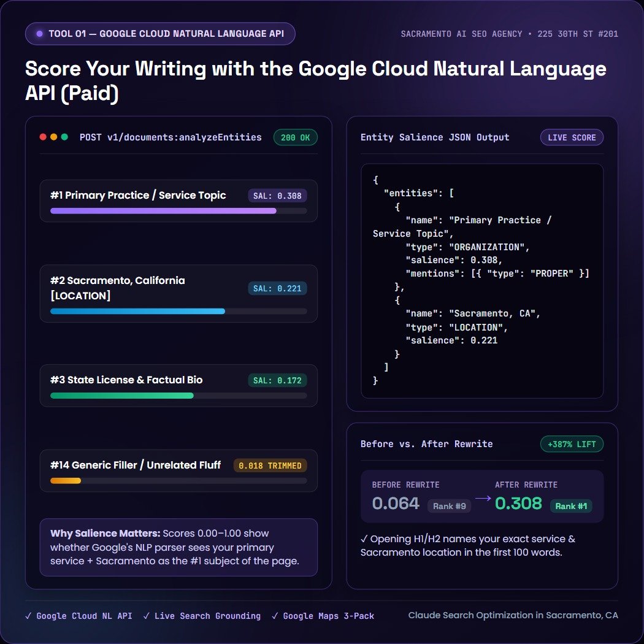Click the "salience": 0.221 JSON line
Image resolution: width=644 pixels, height=644 pixels.
(x=451, y=340)
